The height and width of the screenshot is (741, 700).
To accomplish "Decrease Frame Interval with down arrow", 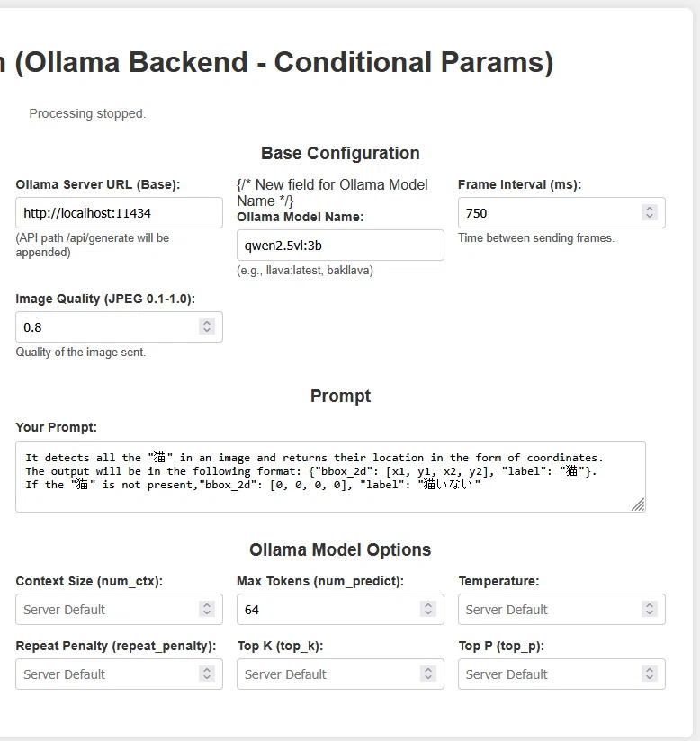I will [650, 217].
